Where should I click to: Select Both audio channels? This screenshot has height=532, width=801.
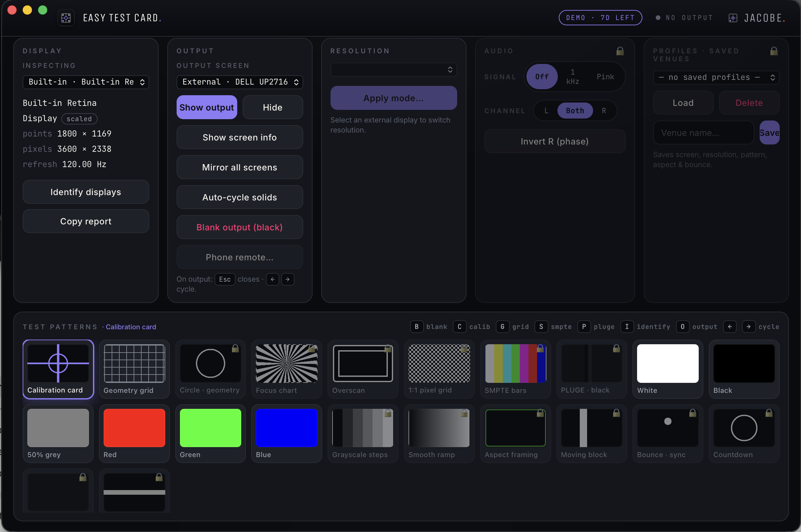click(x=575, y=111)
